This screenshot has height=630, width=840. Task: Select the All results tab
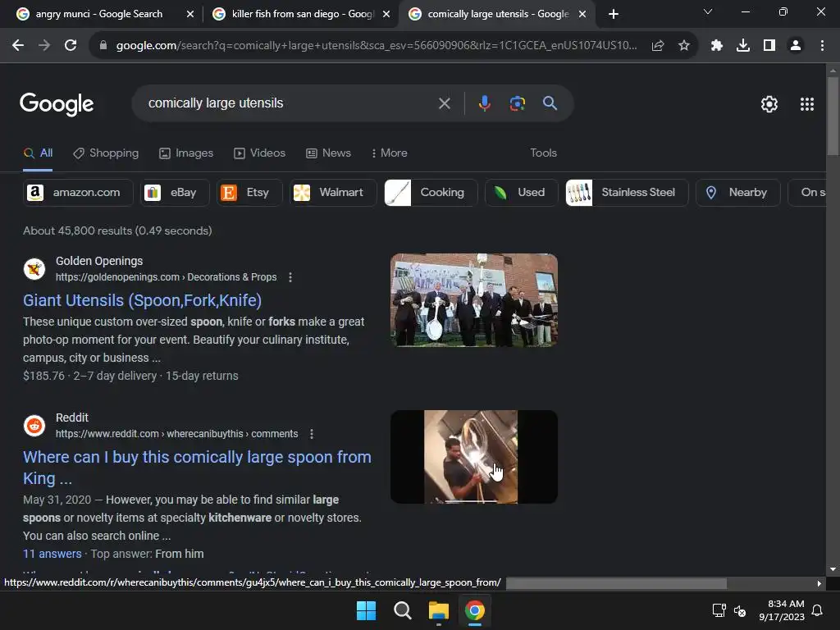pyautogui.click(x=38, y=153)
